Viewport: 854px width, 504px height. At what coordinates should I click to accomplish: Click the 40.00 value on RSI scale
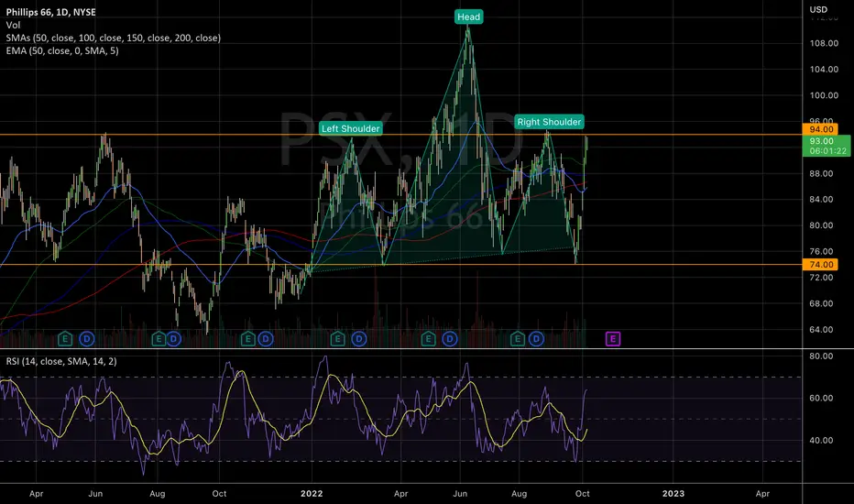pos(821,440)
